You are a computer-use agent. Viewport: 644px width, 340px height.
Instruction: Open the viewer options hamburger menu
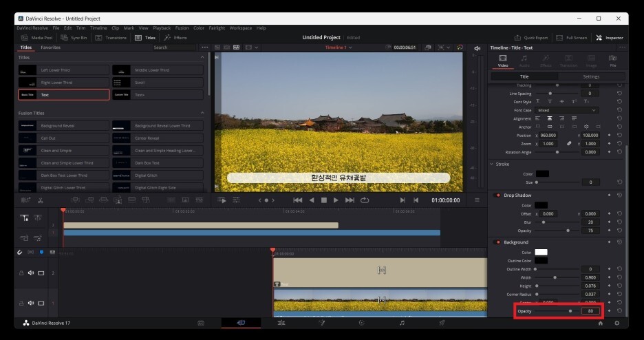[x=477, y=200]
